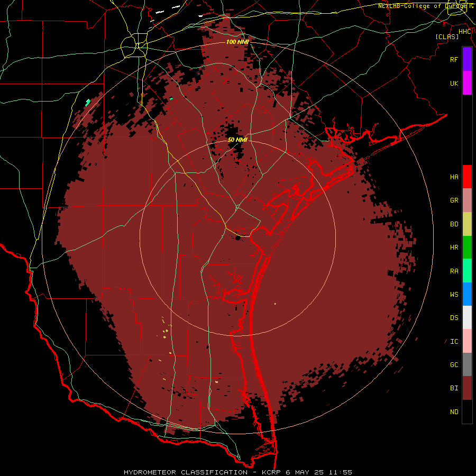Image resolution: width=476 pixels, height=476 pixels.
Task: Click the '50 NMI' range ring label
Action: tap(237, 140)
